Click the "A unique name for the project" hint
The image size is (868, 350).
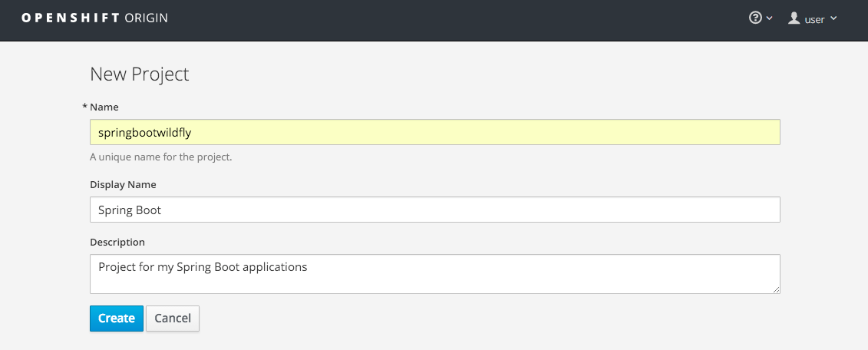160,157
